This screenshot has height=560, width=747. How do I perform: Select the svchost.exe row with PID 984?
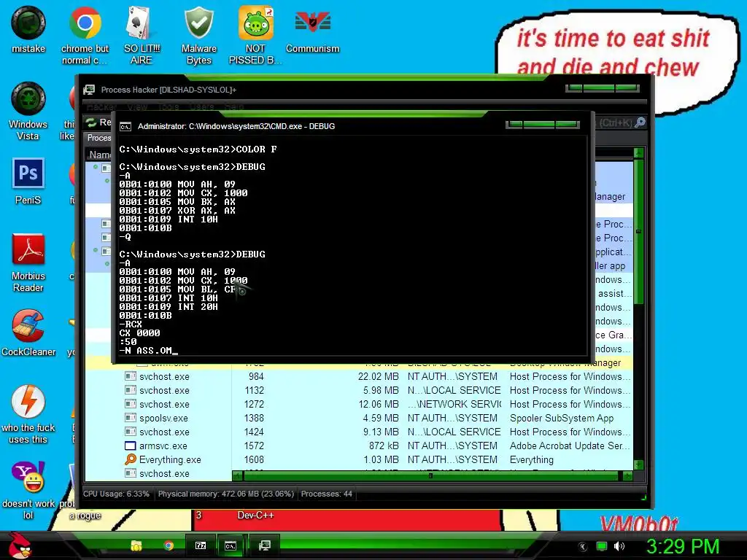point(359,376)
